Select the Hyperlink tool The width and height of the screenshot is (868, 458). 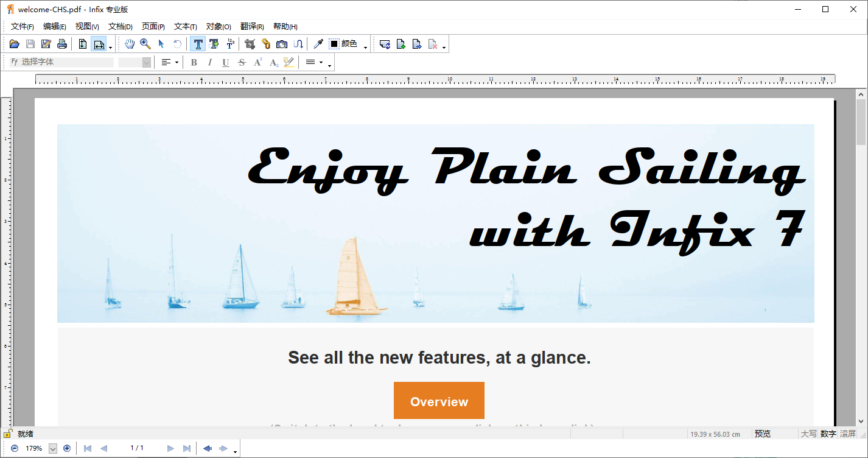[x=266, y=43]
